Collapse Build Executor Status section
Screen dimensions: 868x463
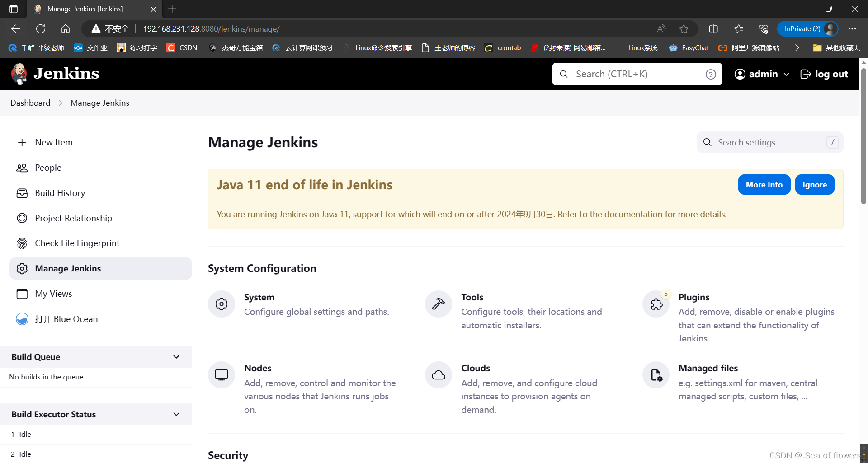(x=176, y=414)
